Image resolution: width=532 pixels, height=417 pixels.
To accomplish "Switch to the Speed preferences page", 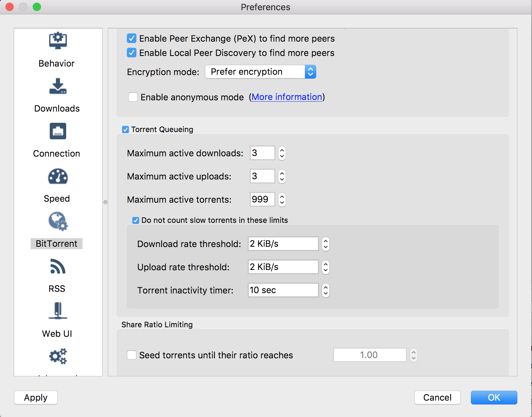I will (x=57, y=198).
